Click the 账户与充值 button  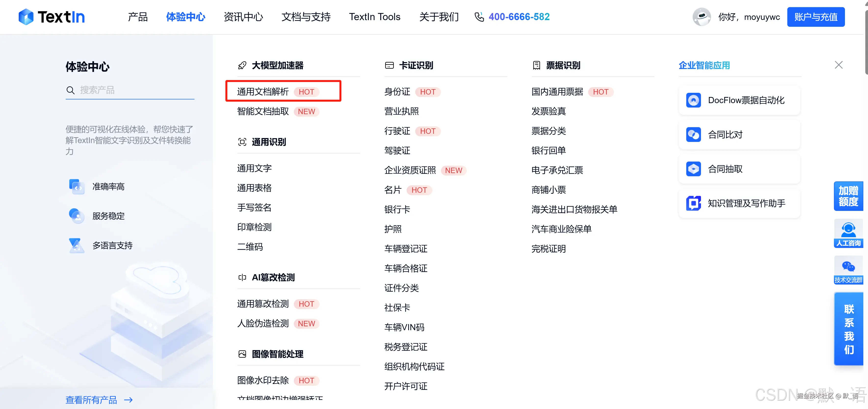(816, 17)
